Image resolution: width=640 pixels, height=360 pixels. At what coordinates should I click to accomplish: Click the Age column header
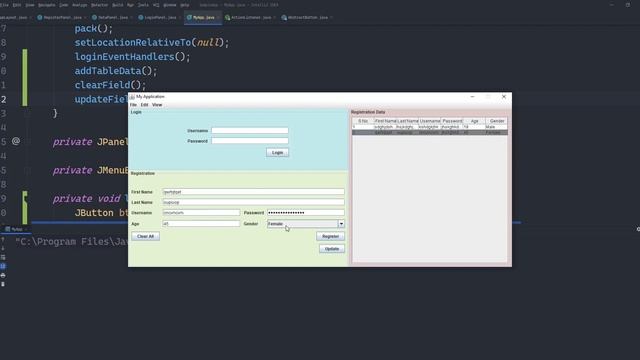click(474, 121)
